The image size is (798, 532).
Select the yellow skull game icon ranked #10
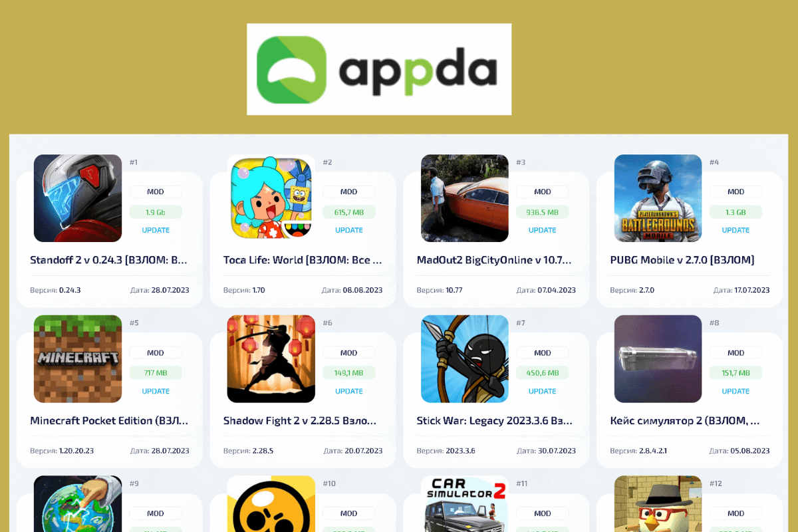[x=271, y=503]
